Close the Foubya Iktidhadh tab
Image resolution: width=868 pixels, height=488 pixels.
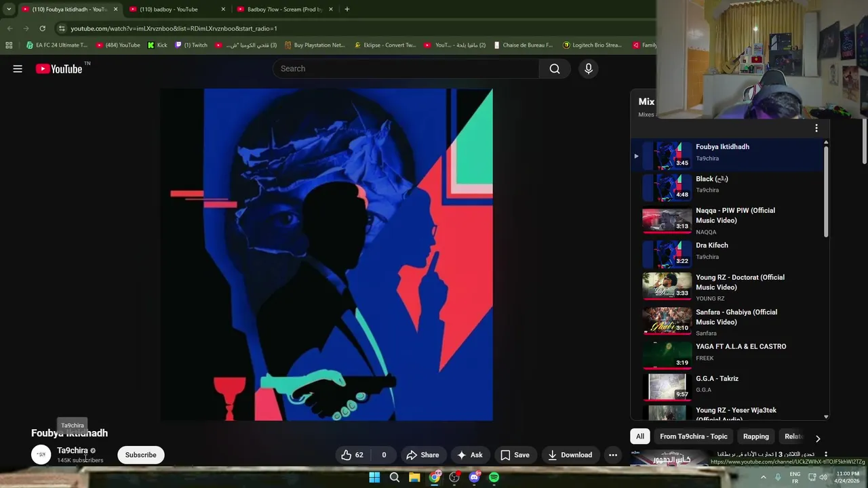click(x=115, y=9)
